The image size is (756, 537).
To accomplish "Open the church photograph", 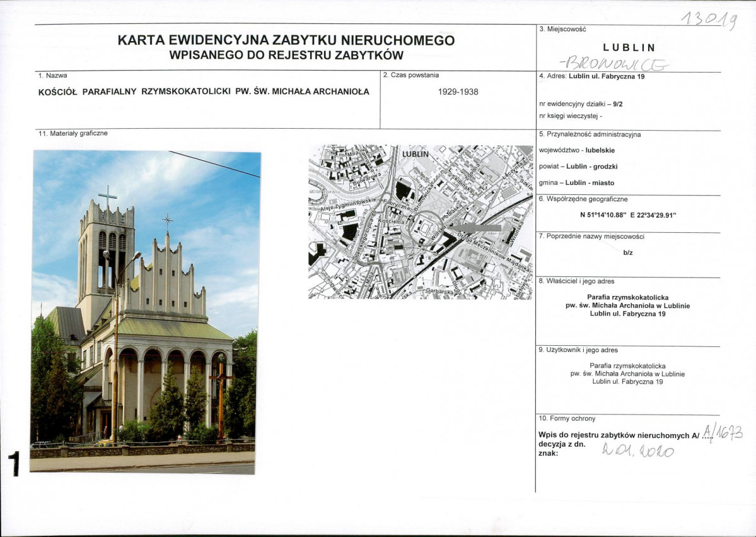I will [x=144, y=312].
